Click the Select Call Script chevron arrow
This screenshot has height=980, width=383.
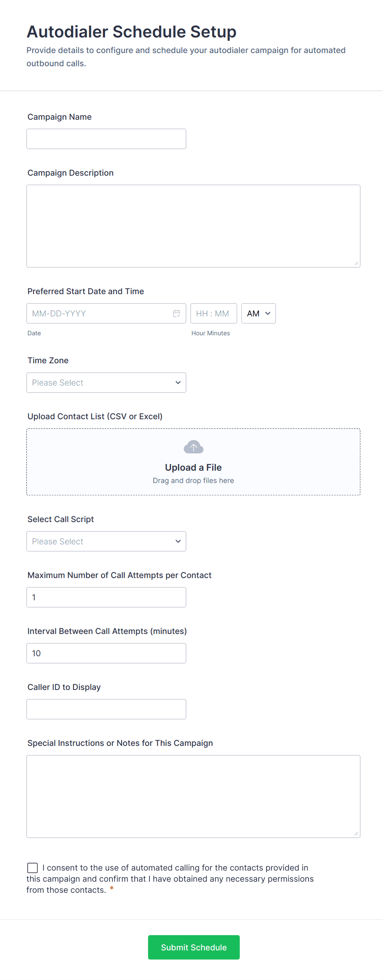tap(178, 541)
